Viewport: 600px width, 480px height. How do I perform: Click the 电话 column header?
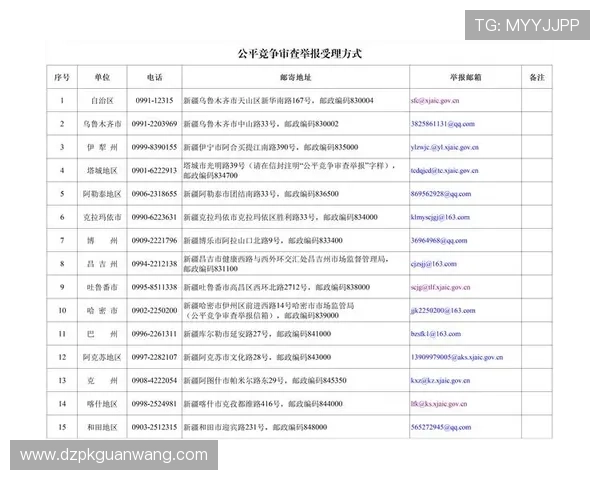click(155, 77)
